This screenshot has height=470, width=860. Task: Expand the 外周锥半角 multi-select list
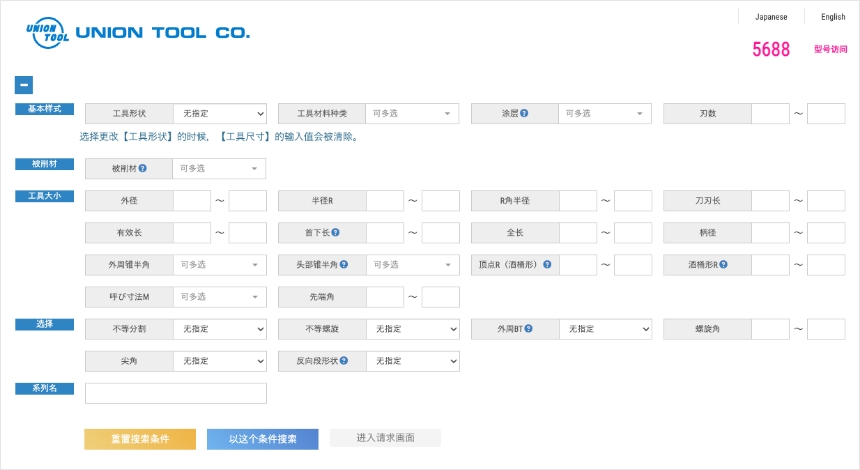click(x=219, y=265)
